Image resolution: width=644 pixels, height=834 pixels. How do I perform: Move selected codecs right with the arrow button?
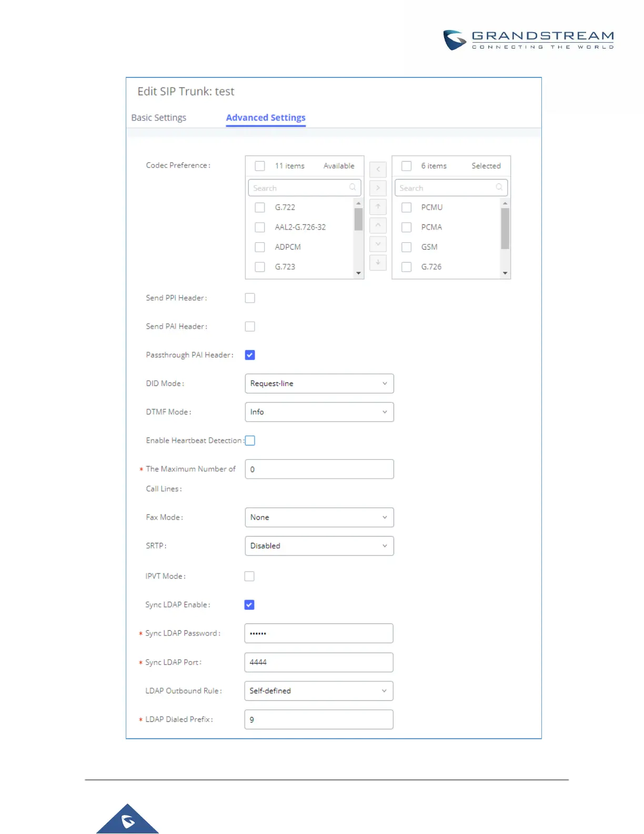[378, 188]
